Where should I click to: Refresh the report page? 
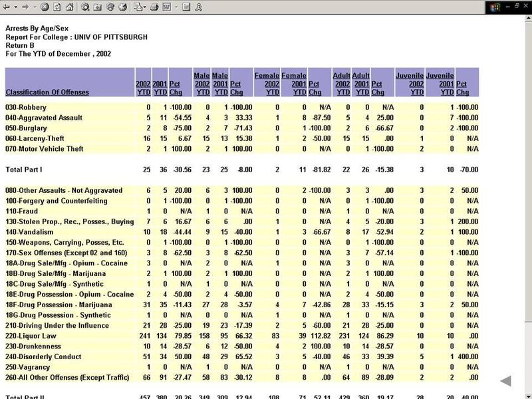pyautogui.click(x=57, y=7)
